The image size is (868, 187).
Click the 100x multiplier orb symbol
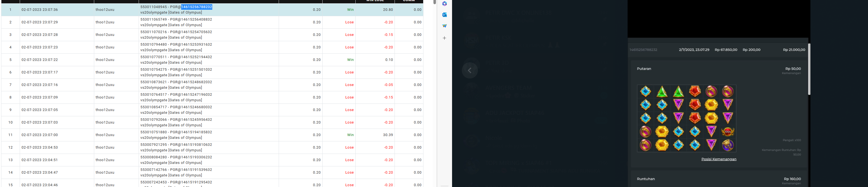click(x=728, y=132)
